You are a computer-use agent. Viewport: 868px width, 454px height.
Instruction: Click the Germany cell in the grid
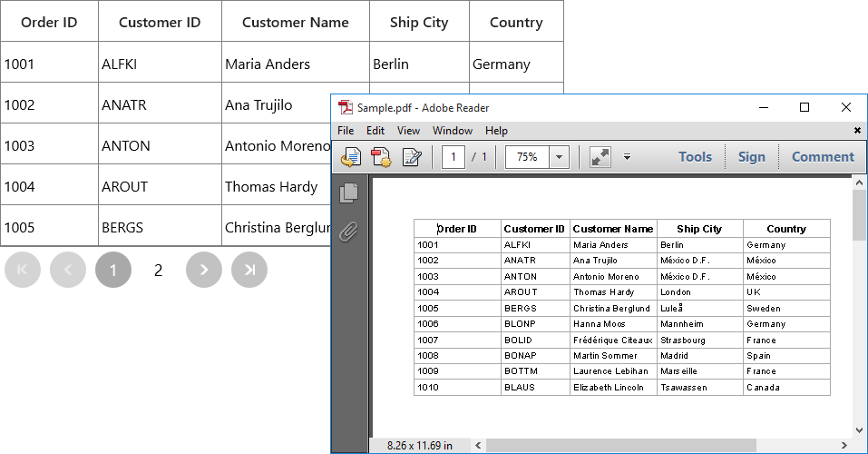(516, 62)
